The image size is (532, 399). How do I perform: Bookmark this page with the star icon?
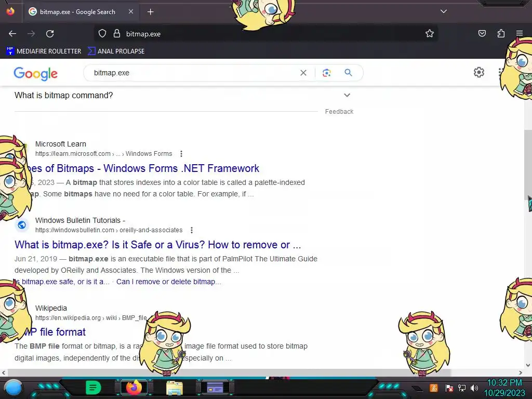coord(430,34)
